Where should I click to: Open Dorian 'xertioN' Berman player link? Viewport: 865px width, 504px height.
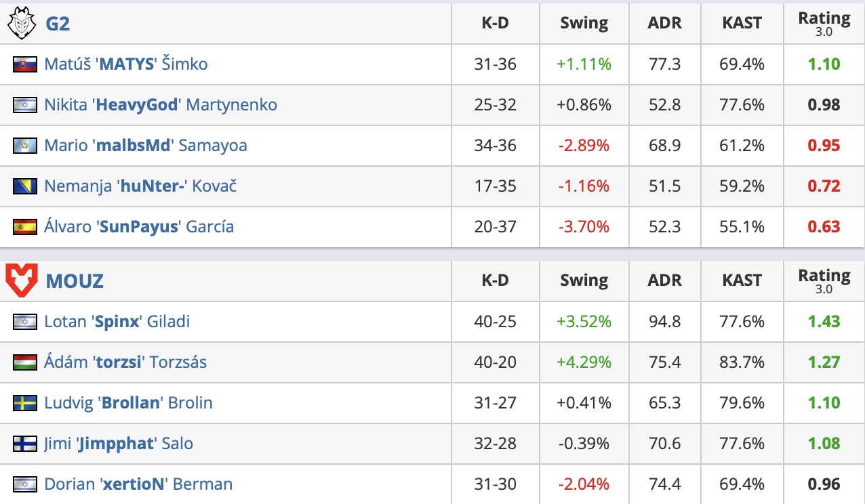pos(138,484)
